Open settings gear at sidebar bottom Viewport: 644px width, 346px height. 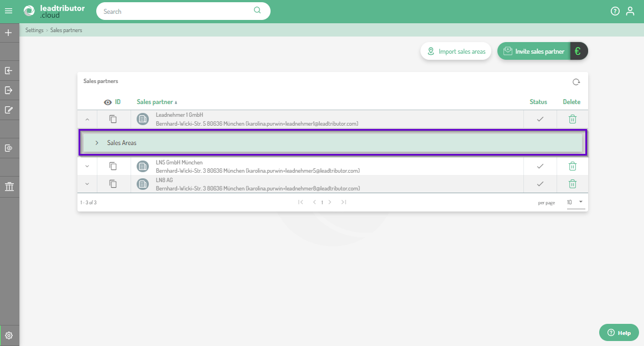9,335
